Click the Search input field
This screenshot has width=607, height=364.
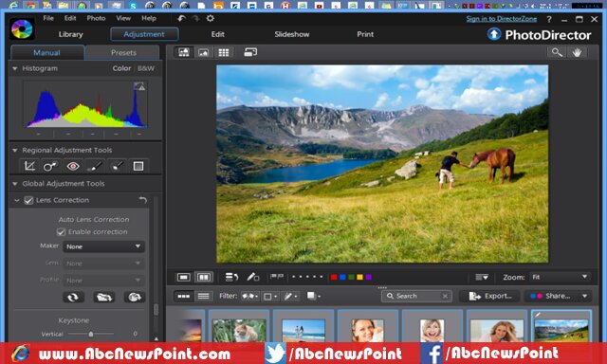(417, 297)
